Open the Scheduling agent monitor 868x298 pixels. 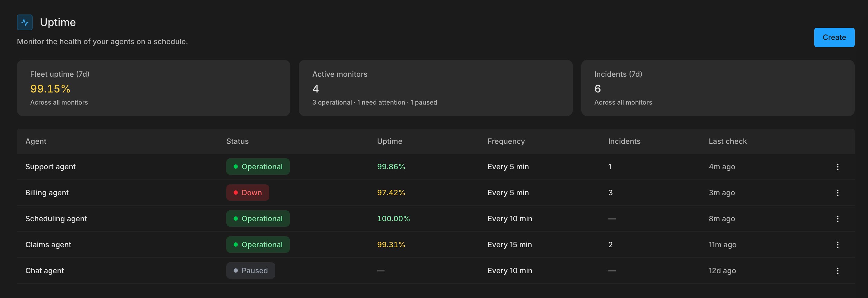click(56, 219)
